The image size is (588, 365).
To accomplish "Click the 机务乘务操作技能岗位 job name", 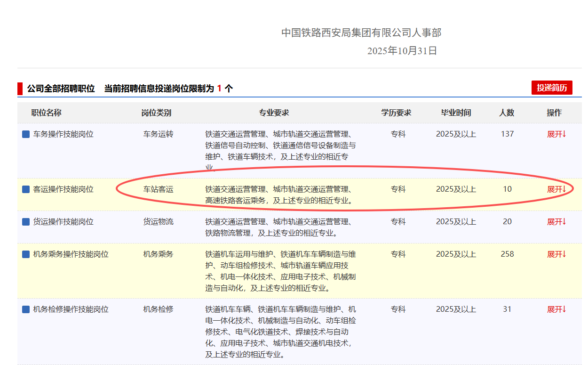I will tap(71, 254).
